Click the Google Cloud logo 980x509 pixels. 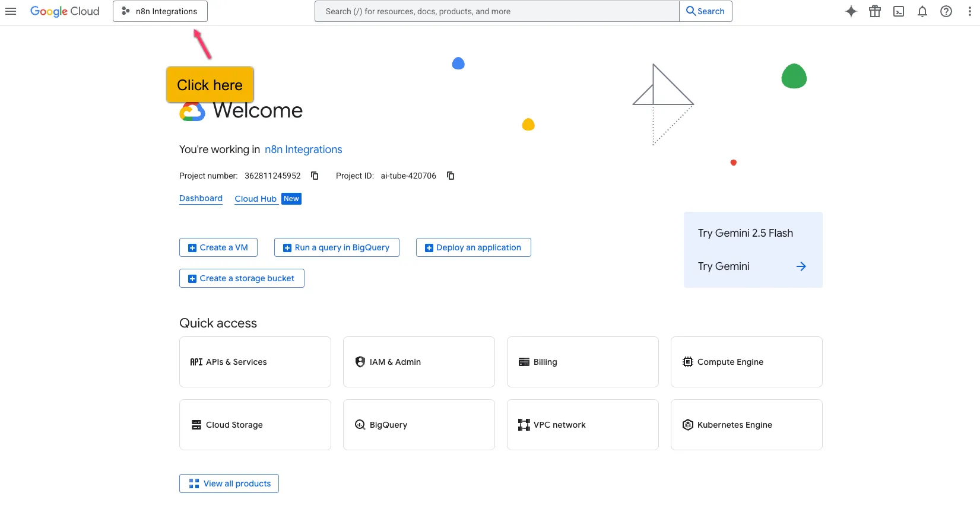pyautogui.click(x=65, y=11)
